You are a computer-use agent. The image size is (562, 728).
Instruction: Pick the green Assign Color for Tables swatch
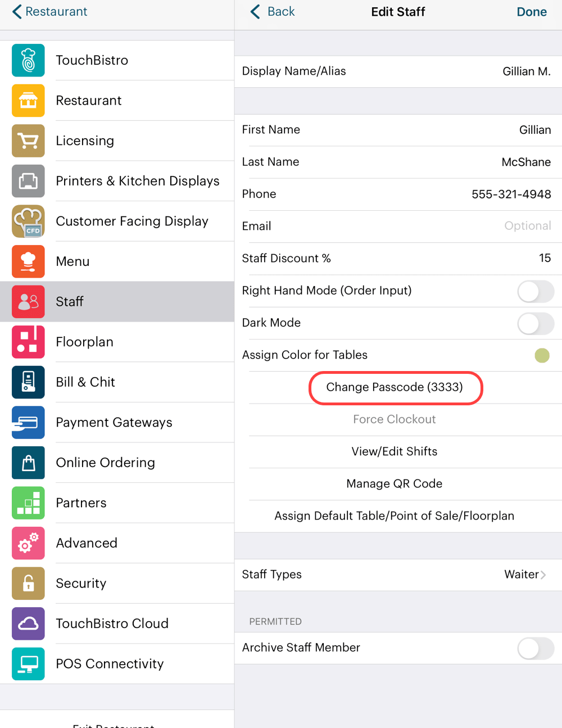point(542,355)
